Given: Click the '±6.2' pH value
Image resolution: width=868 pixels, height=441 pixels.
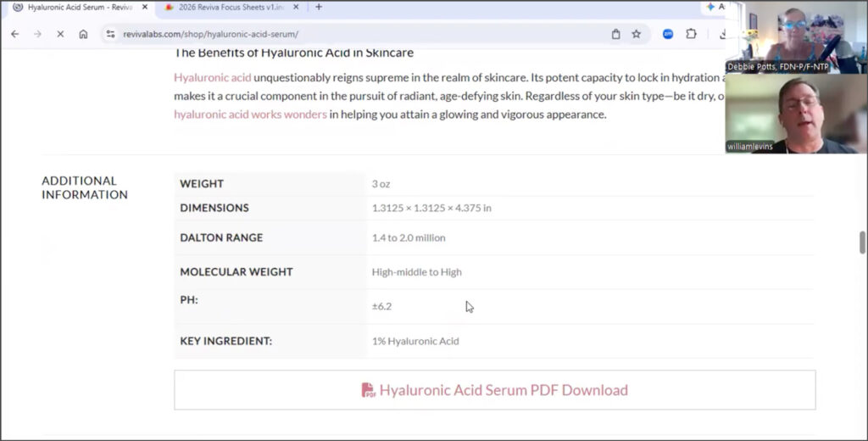Looking at the screenshot, I should (x=381, y=306).
